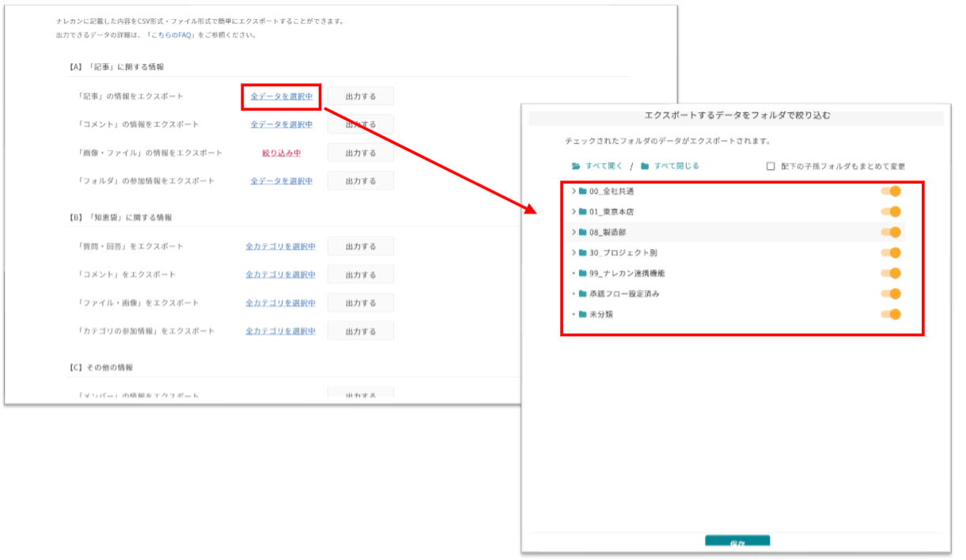The width and height of the screenshot is (966, 560).
Task: Toggle off the 00_全社共通 export switch
Action: (x=891, y=191)
